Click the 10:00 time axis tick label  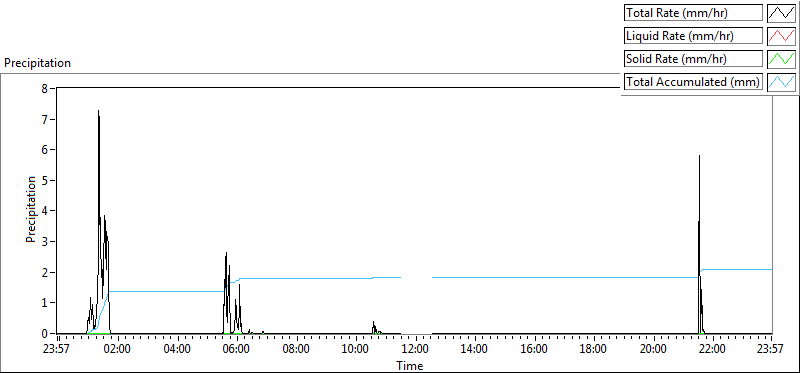tap(356, 350)
